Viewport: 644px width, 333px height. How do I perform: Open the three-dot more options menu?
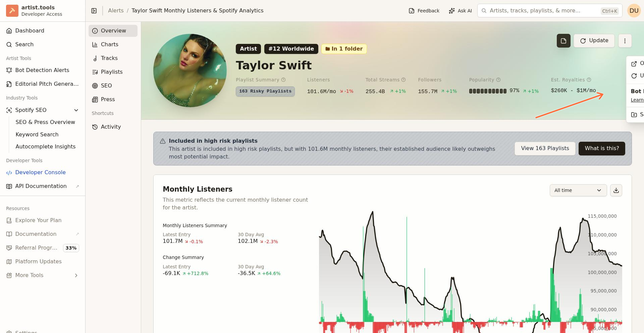coord(625,41)
